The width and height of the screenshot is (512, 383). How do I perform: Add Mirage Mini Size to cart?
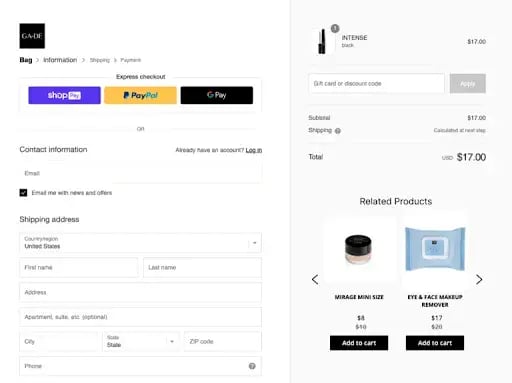point(359,343)
